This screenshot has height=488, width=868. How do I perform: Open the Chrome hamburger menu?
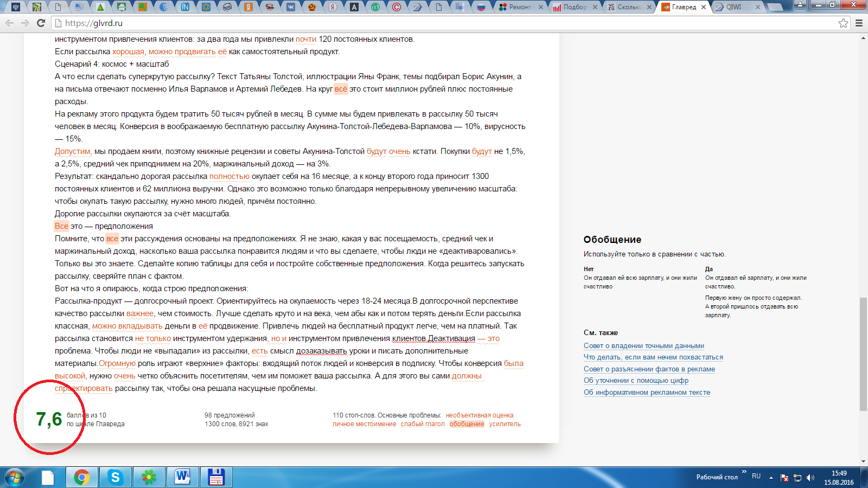859,23
